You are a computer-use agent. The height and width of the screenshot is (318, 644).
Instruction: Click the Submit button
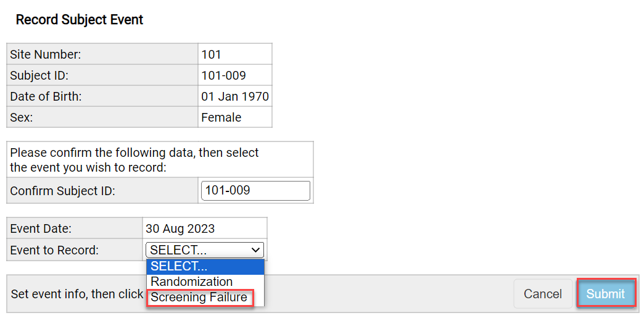(605, 294)
